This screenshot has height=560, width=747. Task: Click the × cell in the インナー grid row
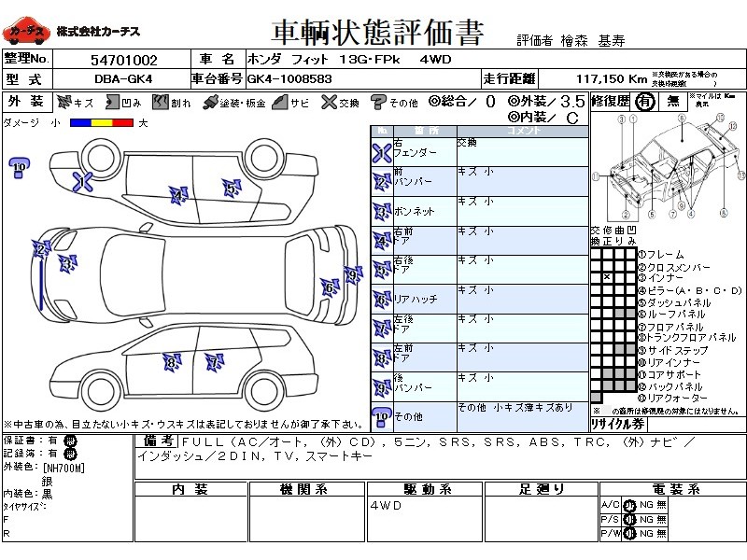click(607, 277)
